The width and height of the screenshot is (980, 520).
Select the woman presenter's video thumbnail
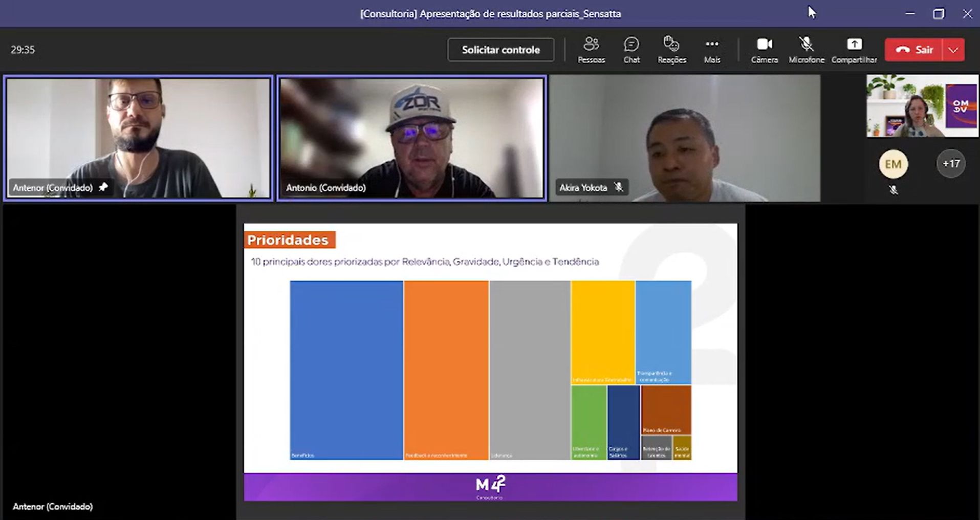click(x=922, y=106)
